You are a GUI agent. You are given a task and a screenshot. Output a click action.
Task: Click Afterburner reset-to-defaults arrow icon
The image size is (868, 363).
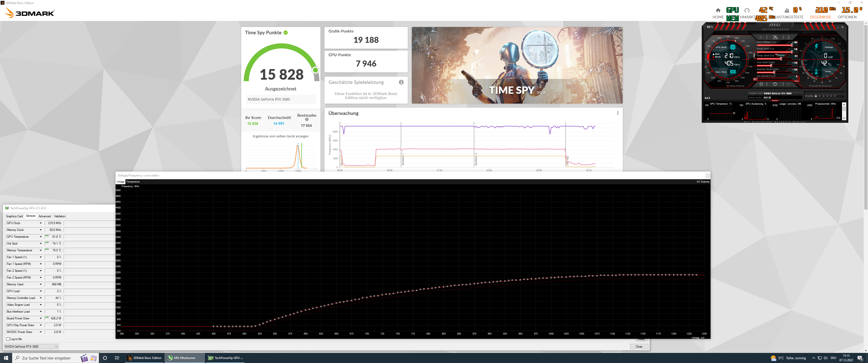pyautogui.click(x=775, y=84)
